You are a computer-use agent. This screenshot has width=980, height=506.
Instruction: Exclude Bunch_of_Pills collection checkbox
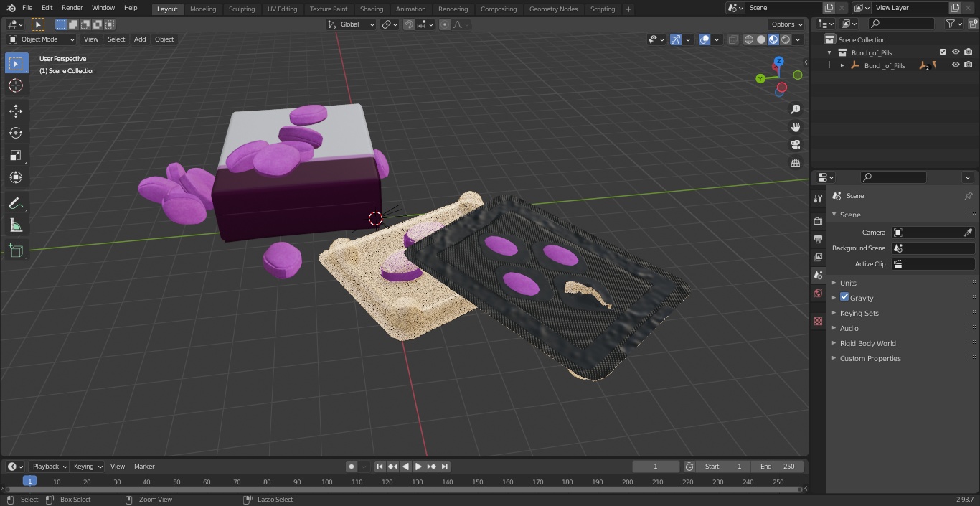click(x=943, y=52)
